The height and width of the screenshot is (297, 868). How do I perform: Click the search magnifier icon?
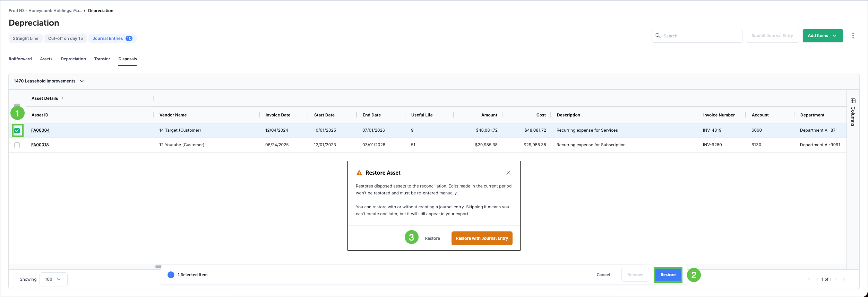(x=658, y=36)
